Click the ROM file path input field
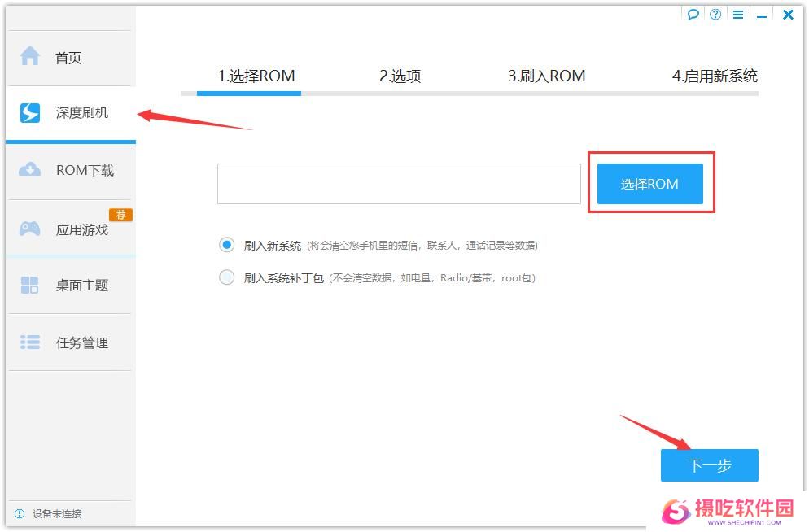Viewport: 809px width, 532px height. click(399, 184)
